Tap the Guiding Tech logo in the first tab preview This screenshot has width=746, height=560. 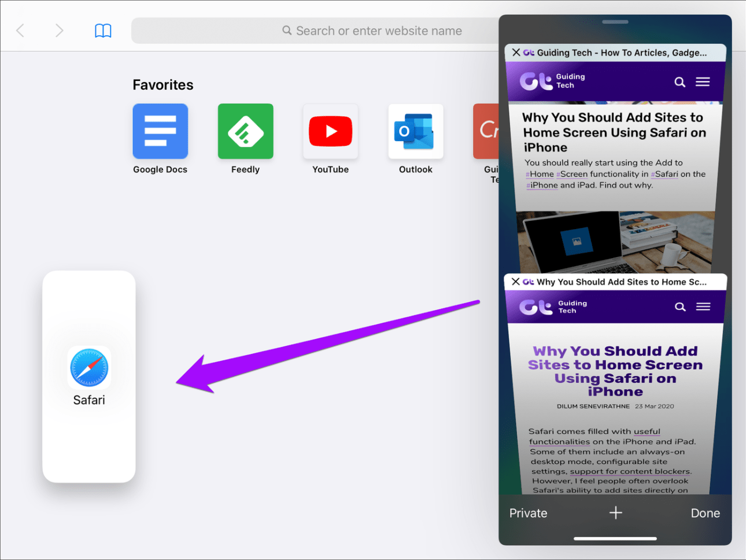click(552, 81)
